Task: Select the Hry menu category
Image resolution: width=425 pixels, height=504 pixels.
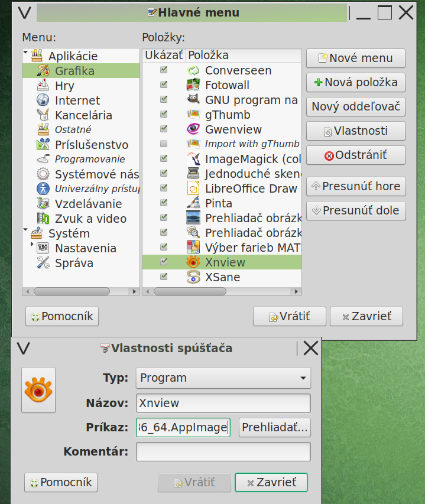Action: (64, 86)
